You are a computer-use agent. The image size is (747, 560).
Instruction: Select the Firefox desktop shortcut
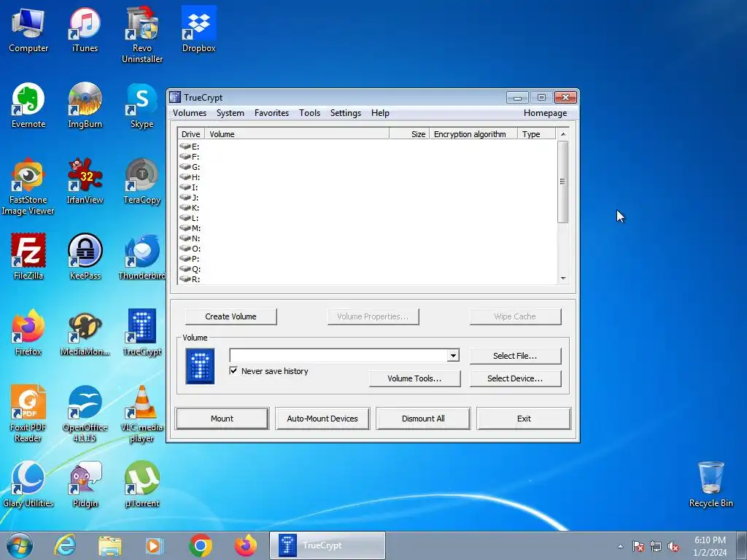28,332
